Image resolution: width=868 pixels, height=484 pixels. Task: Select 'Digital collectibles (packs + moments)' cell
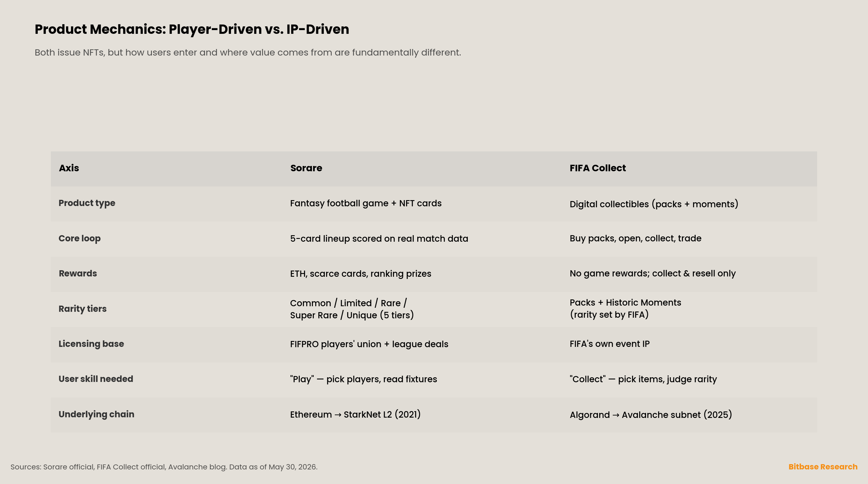654,204
